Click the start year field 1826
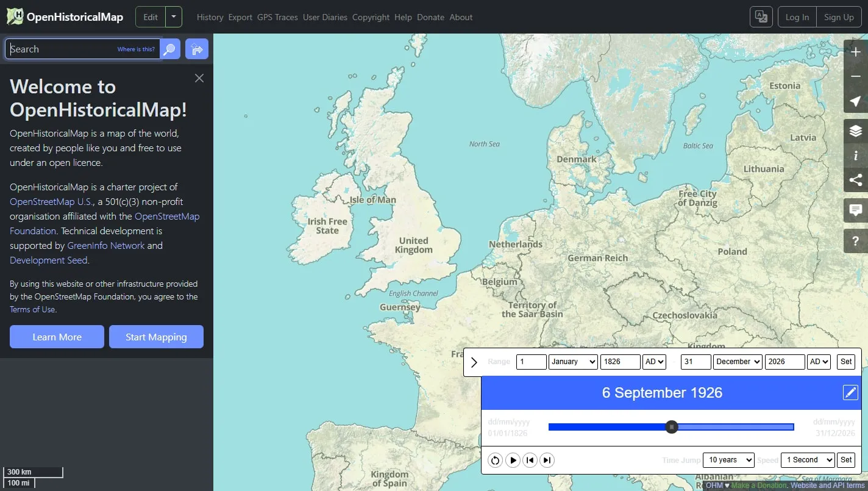This screenshot has height=491, width=868. pos(621,362)
